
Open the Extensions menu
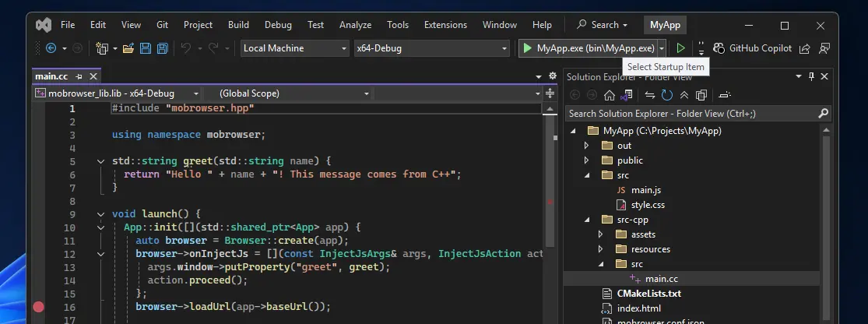(445, 25)
